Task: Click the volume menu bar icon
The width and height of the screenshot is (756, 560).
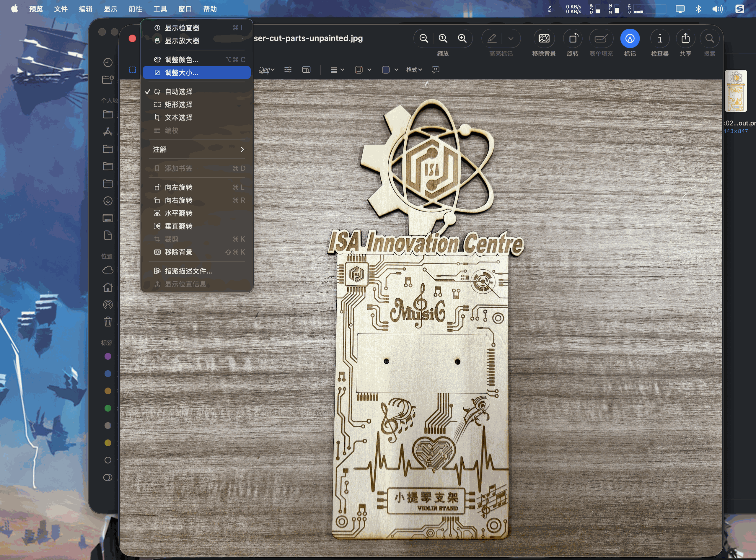Action: coord(717,9)
